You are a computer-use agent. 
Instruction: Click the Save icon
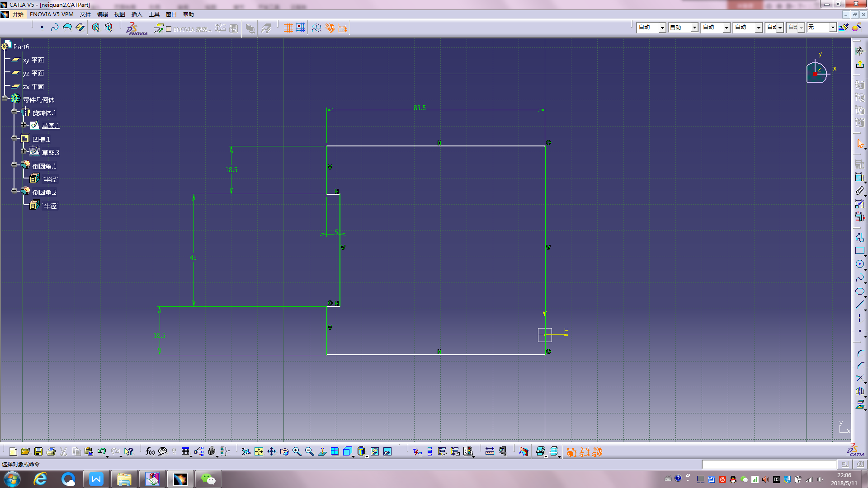tap(38, 451)
